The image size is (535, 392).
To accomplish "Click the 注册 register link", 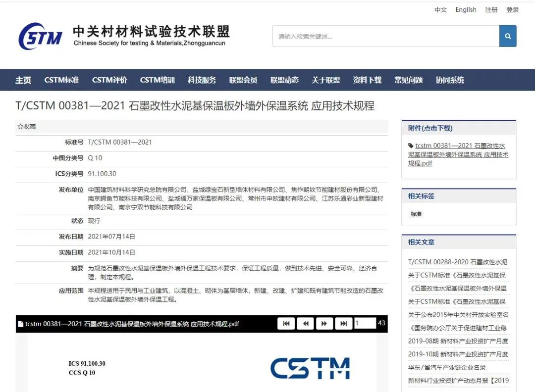I will coord(491,10).
